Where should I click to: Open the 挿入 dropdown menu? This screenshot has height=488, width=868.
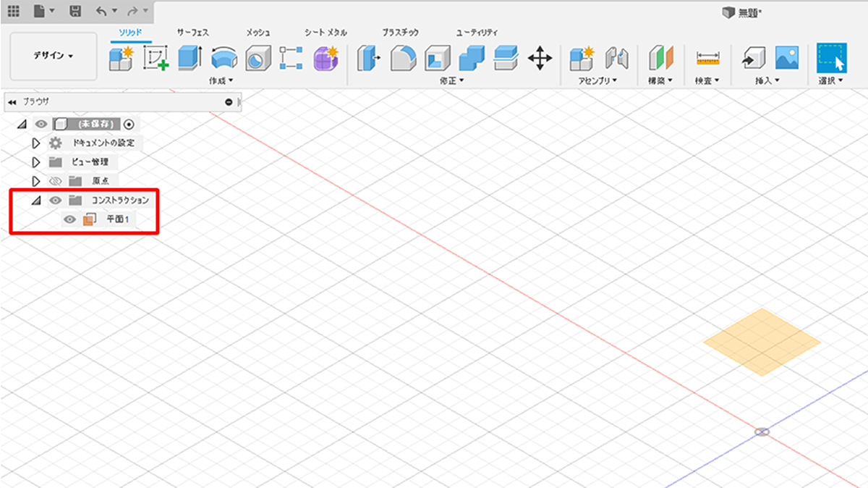tap(768, 81)
